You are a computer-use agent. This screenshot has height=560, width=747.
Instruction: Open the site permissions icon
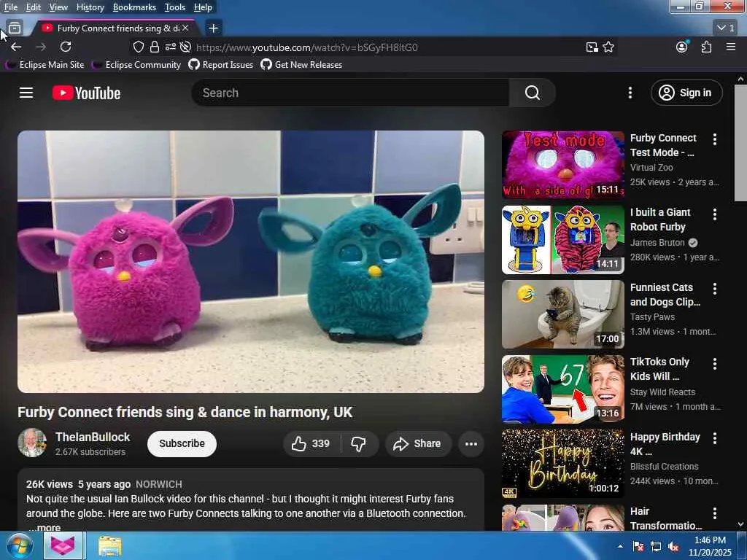coord(170,47)
